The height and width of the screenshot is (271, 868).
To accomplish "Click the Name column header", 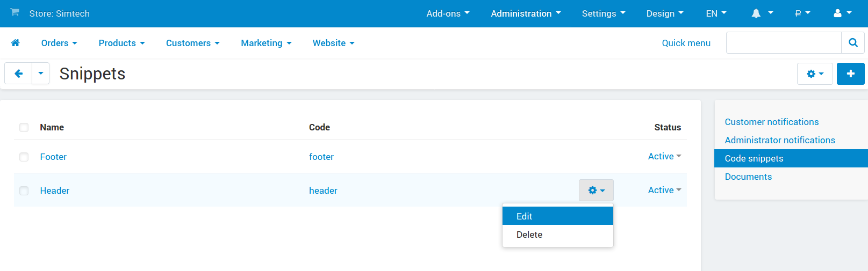I will pyautogui.click(x=52, y=127).
